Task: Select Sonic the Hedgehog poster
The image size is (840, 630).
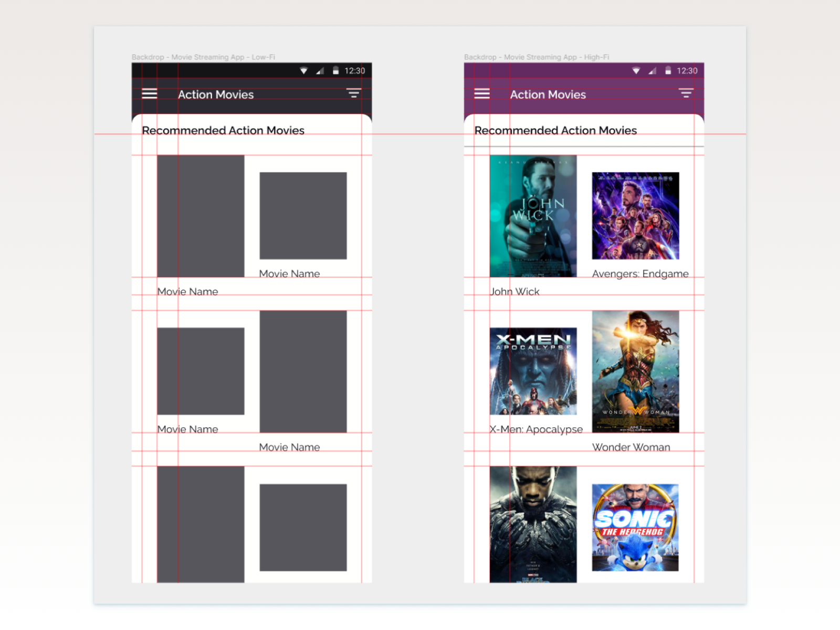Action: [x=635, y=528]
